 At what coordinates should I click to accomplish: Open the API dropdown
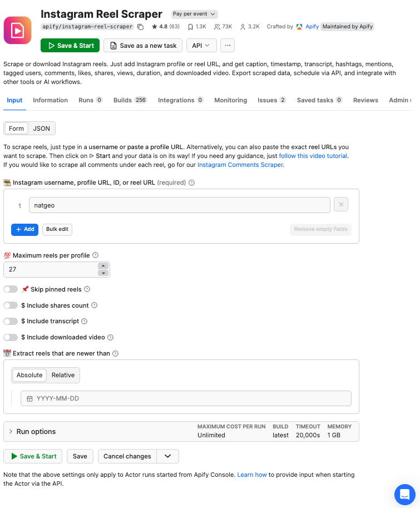pos(201,45)
